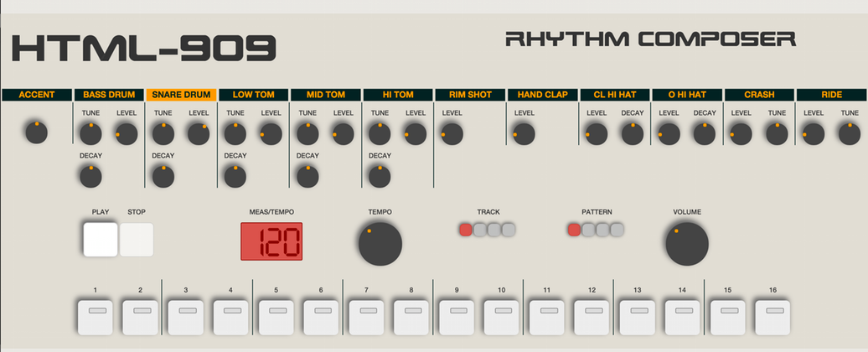Image resolution: width=868 pixels, height=352 pixels.
Task: Click the Mid Tom LEVEL knob
Action: coord(344,134)
